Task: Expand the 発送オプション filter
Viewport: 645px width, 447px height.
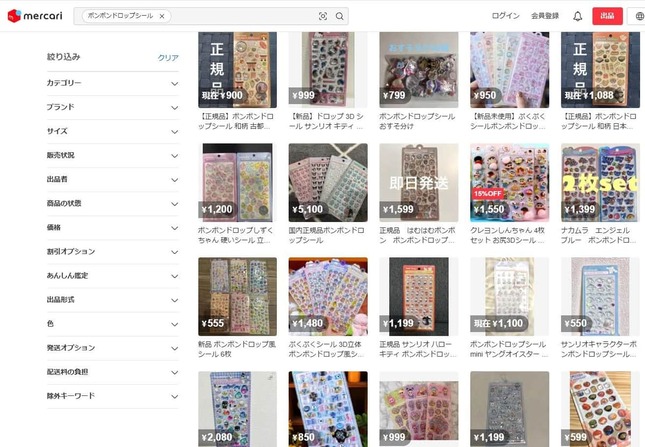Action: pos(112,348)
